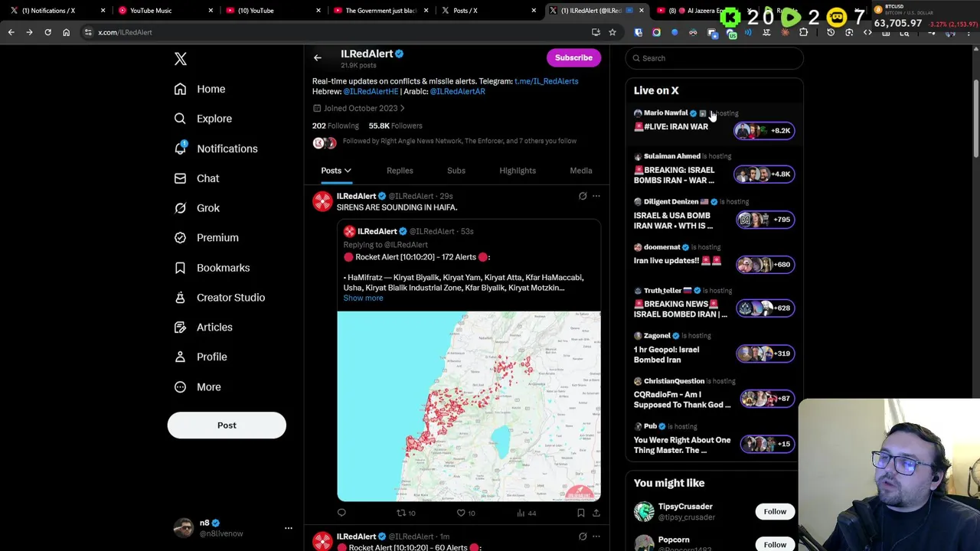This screenshot has height=551, width=980.
Task: Show more of the rocket alert text
Action: (363, 298)
